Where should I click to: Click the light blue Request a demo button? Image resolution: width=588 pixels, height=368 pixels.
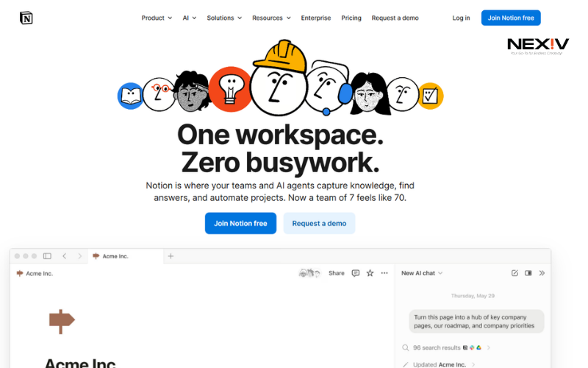pos(319,223)
